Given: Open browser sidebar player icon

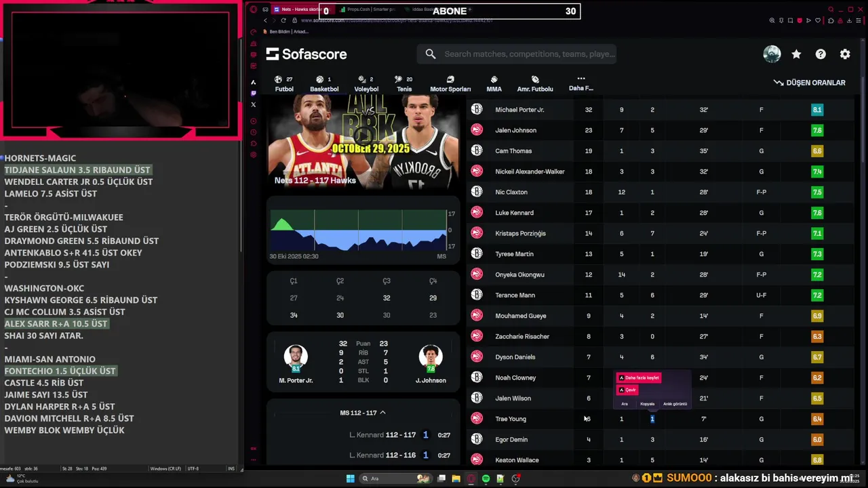Looking at the screenshot, I should coord(254,121).
